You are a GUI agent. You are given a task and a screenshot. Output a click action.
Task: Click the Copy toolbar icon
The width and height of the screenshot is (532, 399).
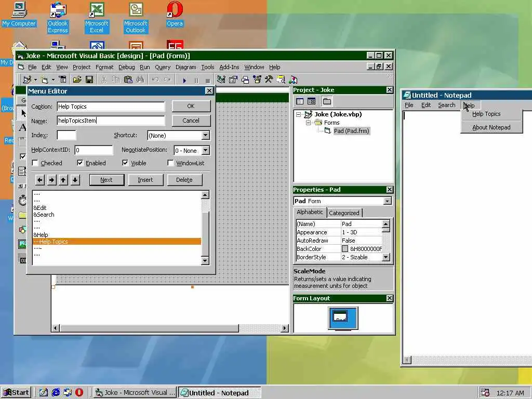(x=116, y=79)
